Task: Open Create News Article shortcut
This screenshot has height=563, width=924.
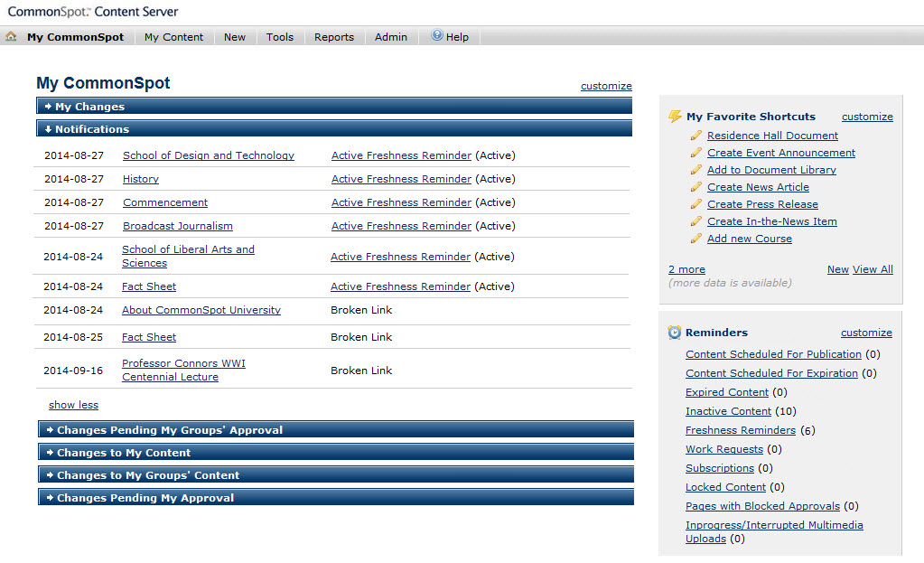Action: coord(758,186)
